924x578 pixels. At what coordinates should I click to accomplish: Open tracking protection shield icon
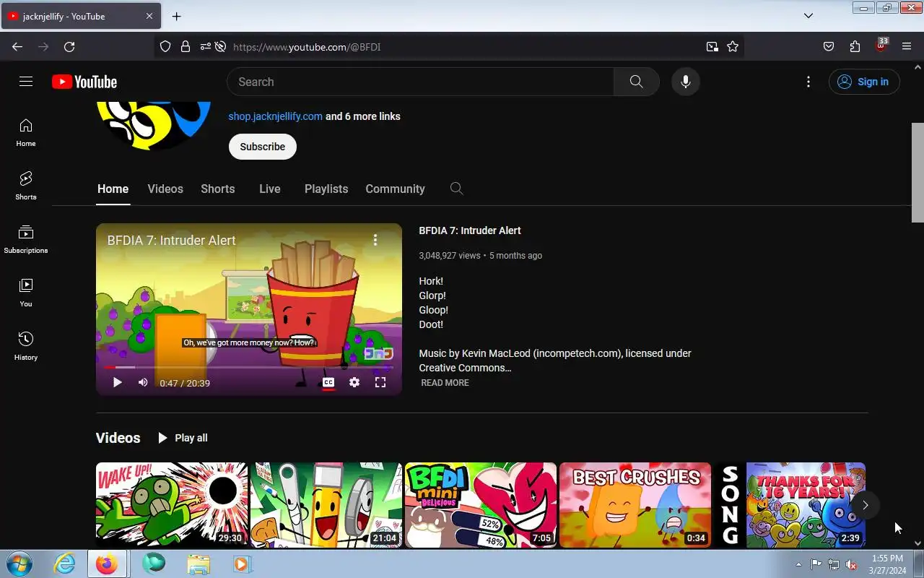pyautogui.click(x=165, y=47)
